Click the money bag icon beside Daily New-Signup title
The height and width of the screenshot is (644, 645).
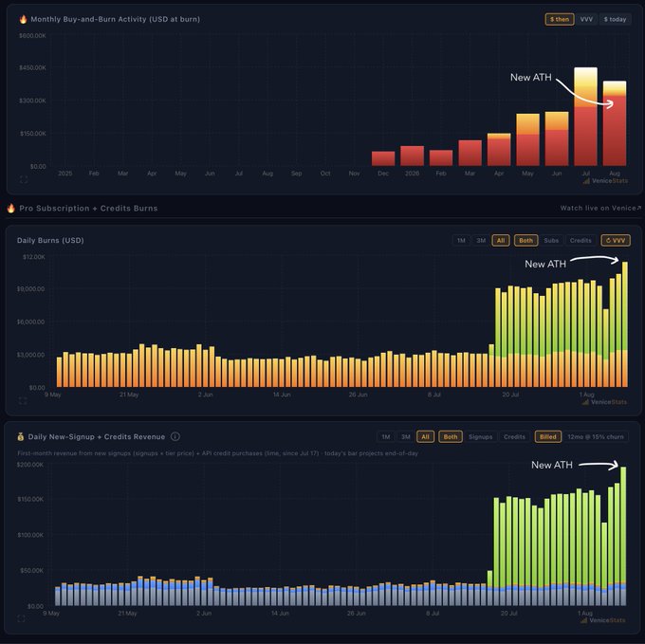(x=21, y=436)
